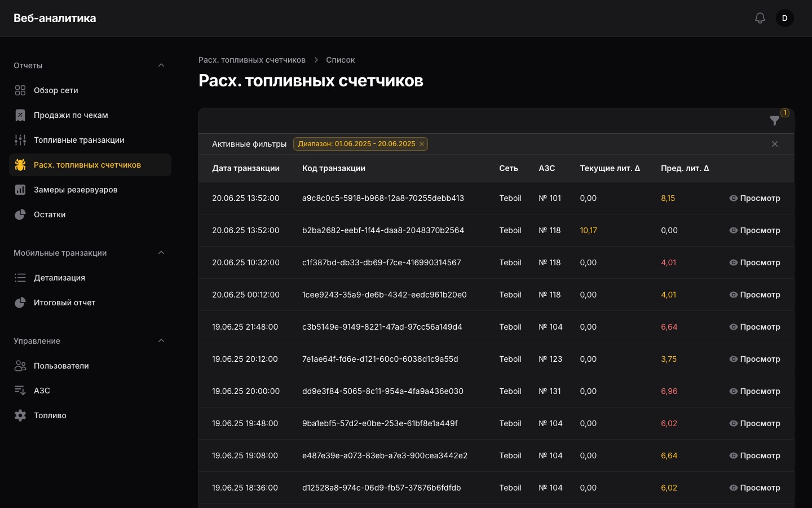Click the bug icon beside Расх. топливных счетчиков
Image resolution: width=812 pixels, height=508 pixels.
point(20,165)
